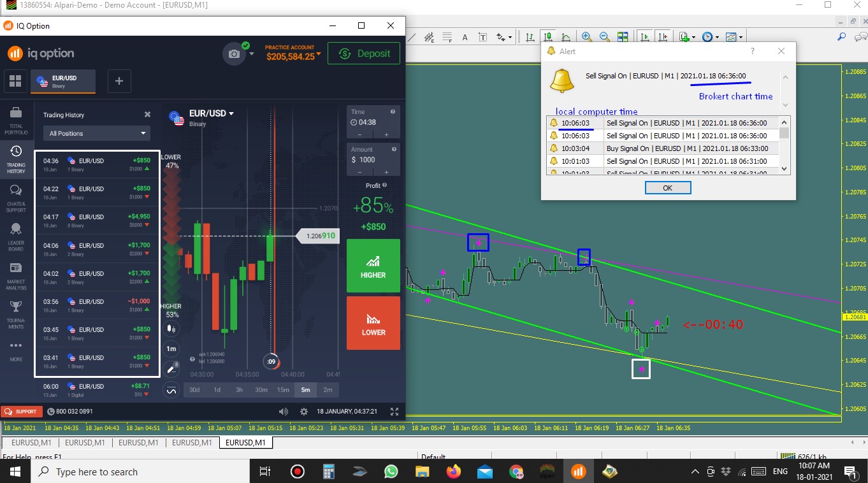The width and height of the screenshot is (868, 483).
Task: Place a HIGHER trade
Action: [373, 266]
